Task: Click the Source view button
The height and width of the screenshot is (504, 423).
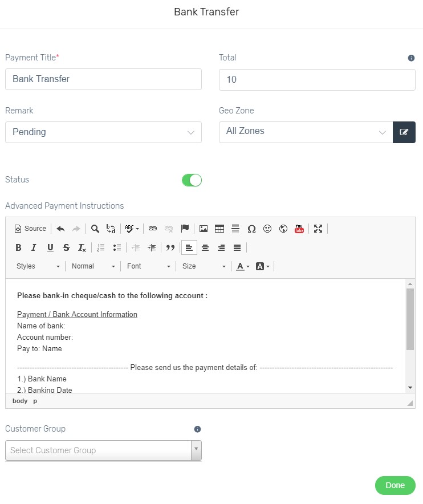Action: pos(30,229)
